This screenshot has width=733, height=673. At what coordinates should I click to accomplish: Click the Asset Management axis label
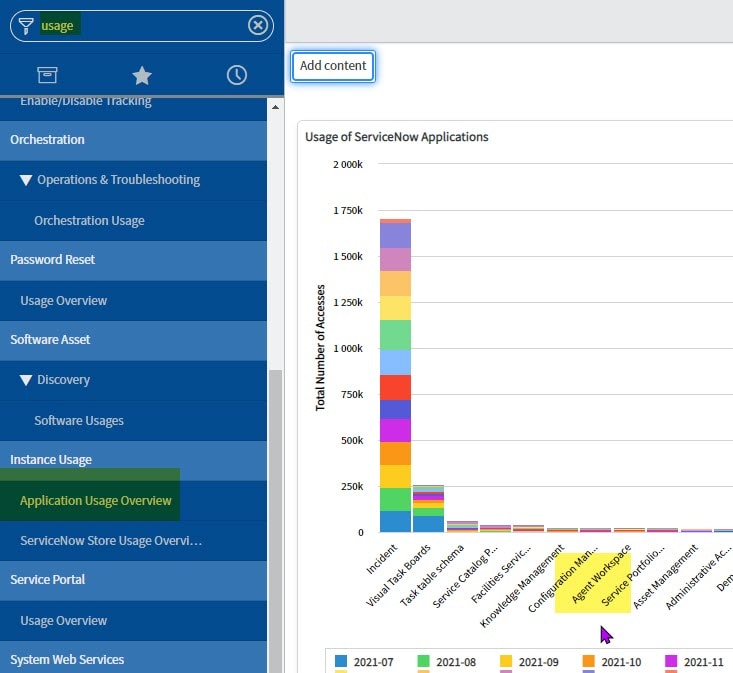665,577
